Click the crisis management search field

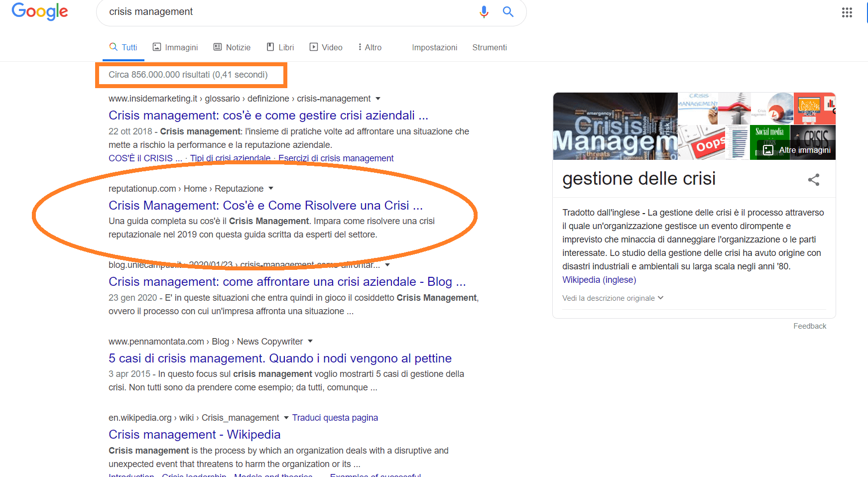(x=284, y=12)
